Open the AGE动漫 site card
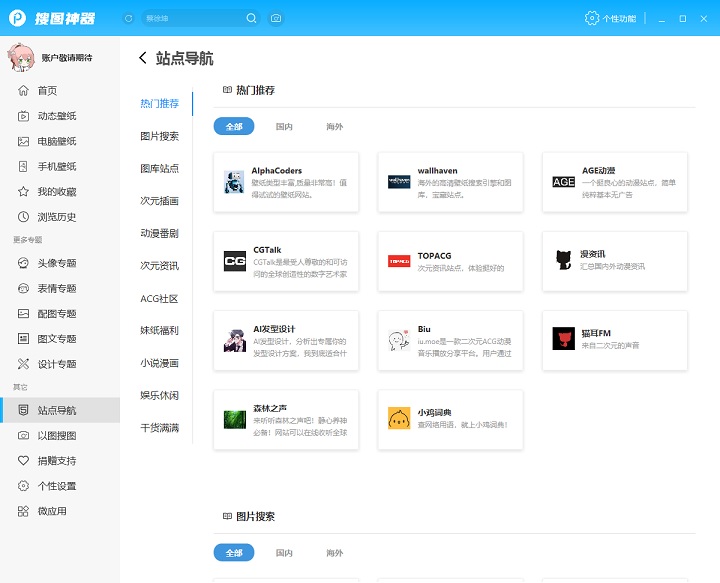Image resolution: width=720 pixels, height=583 pixels. coord(615,182)
